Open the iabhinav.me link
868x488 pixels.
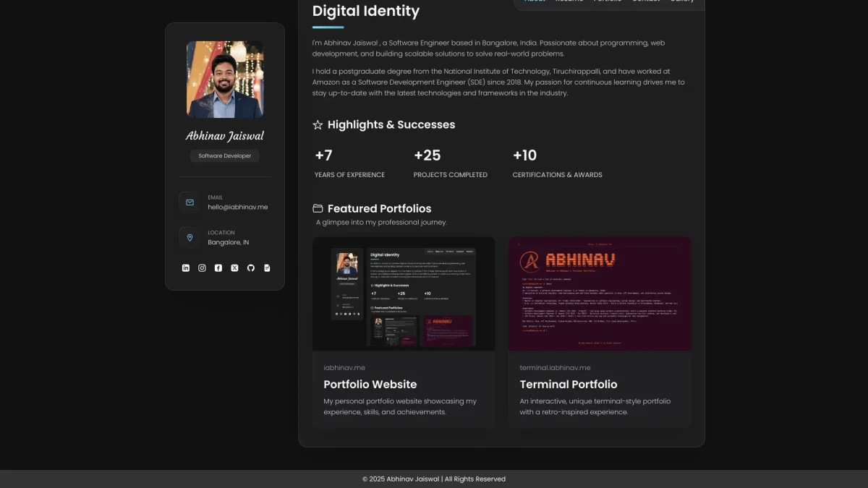coord(343,367)
